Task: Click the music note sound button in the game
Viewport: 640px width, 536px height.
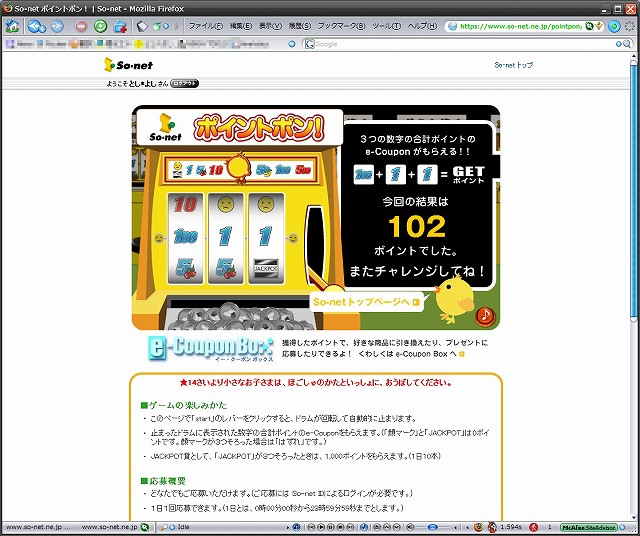Action: point(485,316)
